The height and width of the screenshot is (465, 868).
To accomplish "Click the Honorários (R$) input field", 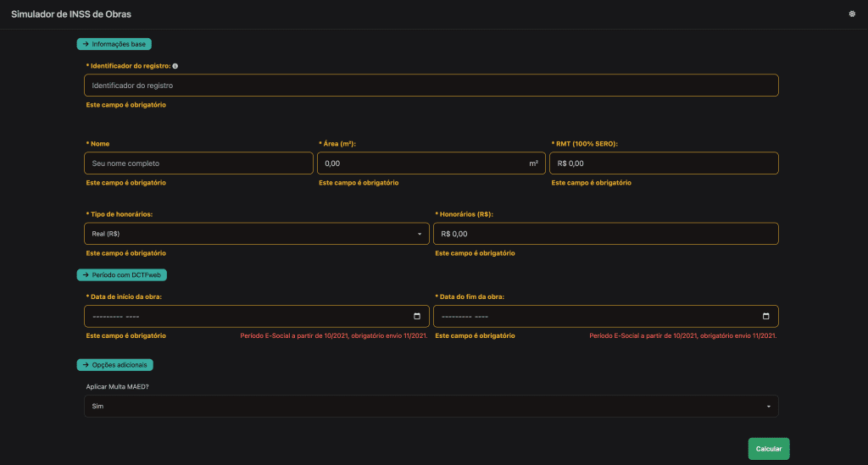I will point(605,233).
